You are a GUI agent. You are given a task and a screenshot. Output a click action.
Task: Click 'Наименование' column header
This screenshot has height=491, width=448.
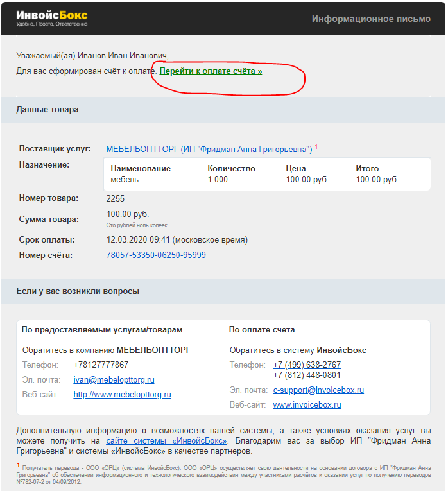coord(141,168)
